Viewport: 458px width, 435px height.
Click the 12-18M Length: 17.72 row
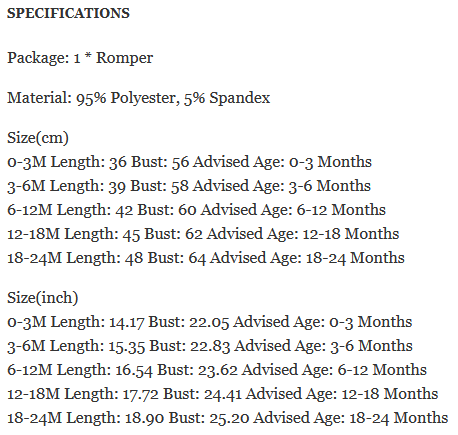pos(222,394)
